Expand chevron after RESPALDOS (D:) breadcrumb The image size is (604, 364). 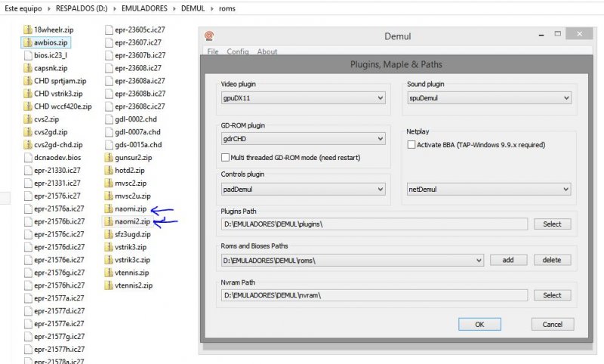point(115,8)
